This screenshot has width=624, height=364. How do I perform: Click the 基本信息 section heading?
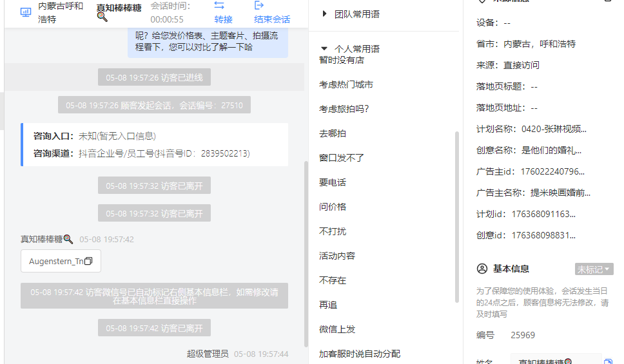click(511, 269)
